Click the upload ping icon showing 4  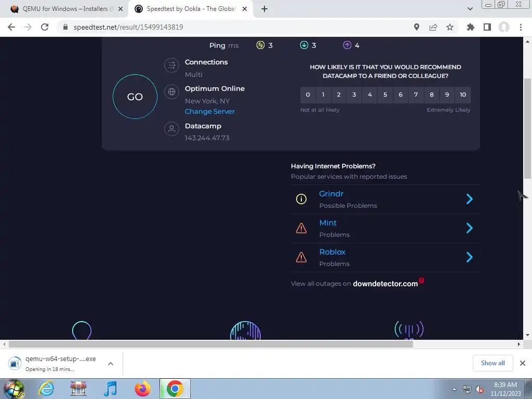347,45
